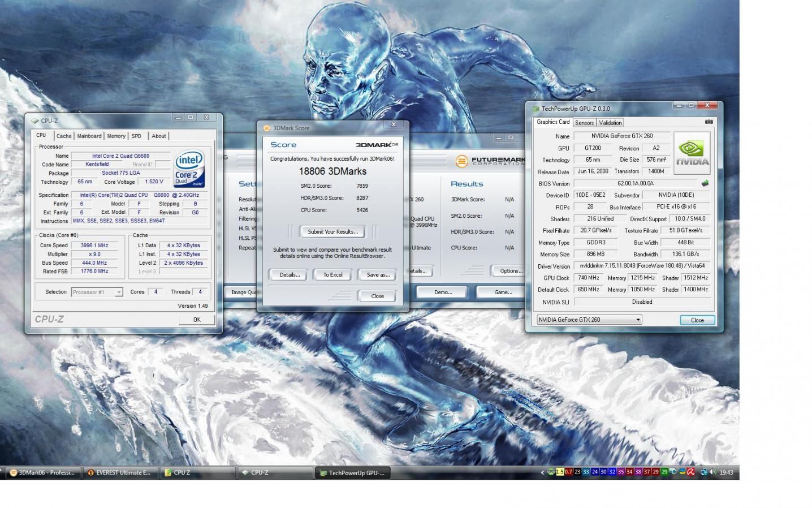812x508 pixels.
Task: Export the score with To Excel button
Action: [332, 275]
